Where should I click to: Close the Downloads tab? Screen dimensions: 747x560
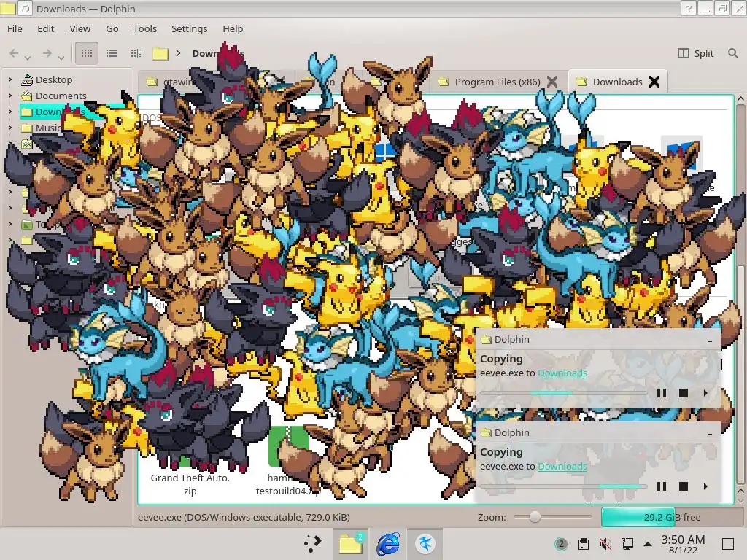pyautogui.click(x=654, y=82)
